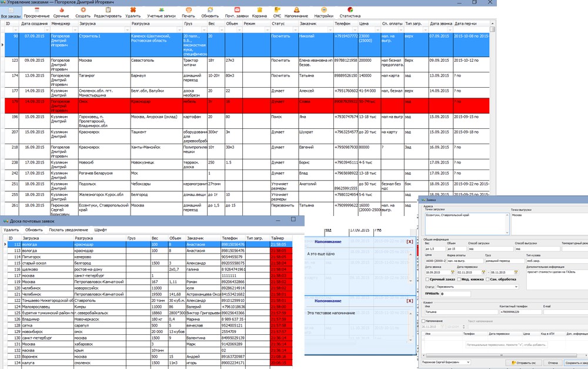
Task: Close the 'Это тестовое напоминание' reminder
Action: coord(409,301)
